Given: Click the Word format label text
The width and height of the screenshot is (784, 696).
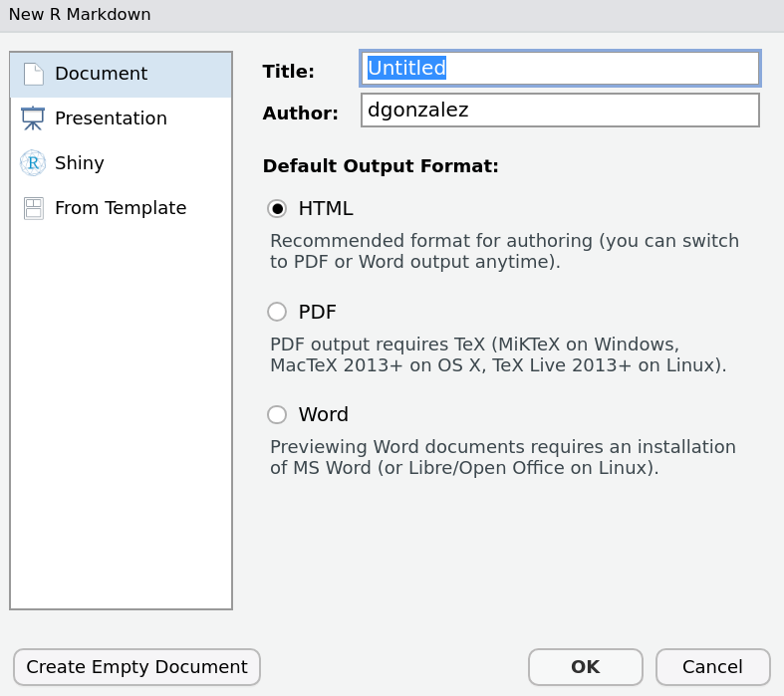Looking at the screenshot, I should point(323,414).
